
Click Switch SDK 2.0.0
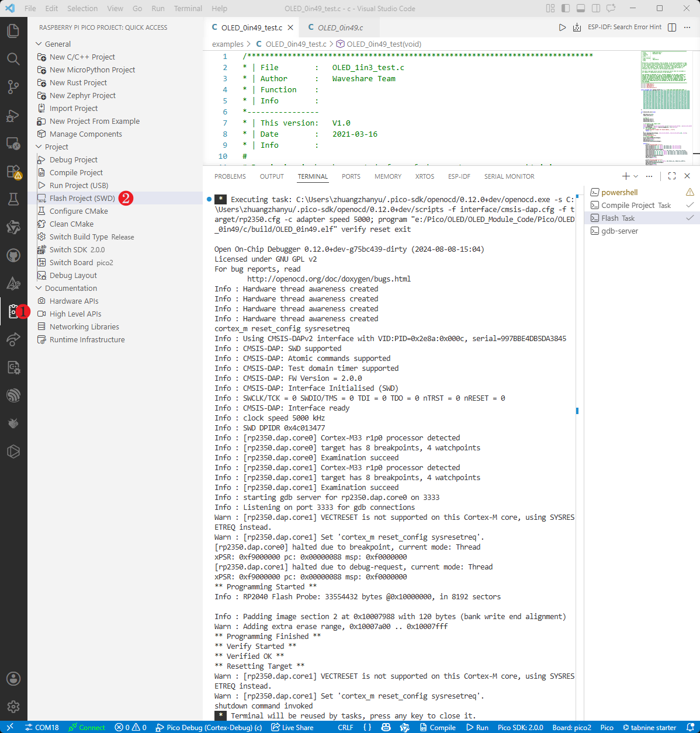tap(77, 249)
